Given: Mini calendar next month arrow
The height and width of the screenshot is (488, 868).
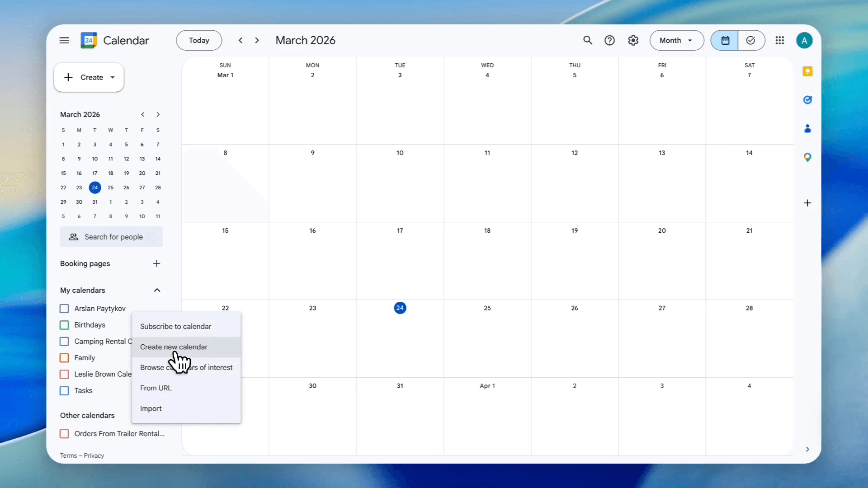Looking at the screenshot, I should click(x=158, y=115).
